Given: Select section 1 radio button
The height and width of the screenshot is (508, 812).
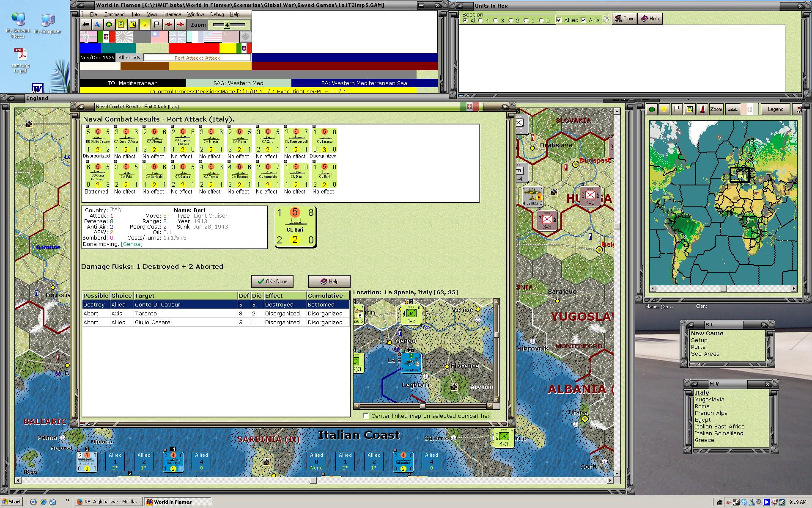Looking at the screenshot, I should click(x=526, y=20).
